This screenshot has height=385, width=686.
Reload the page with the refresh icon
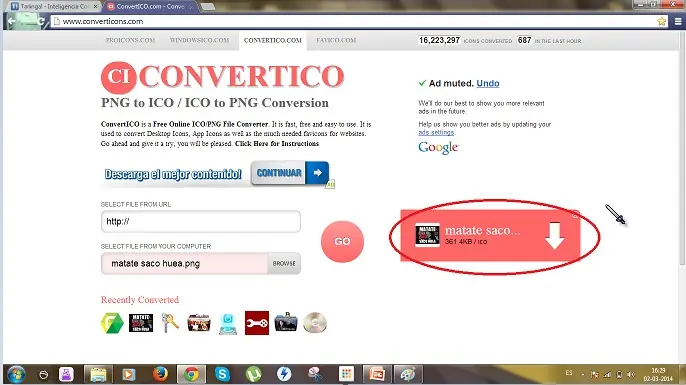coord(41,21)
